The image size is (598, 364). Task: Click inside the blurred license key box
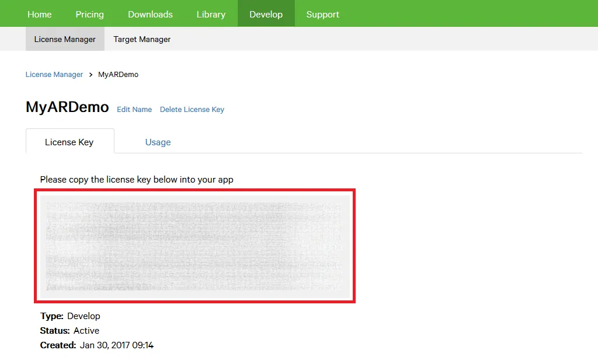194,246
